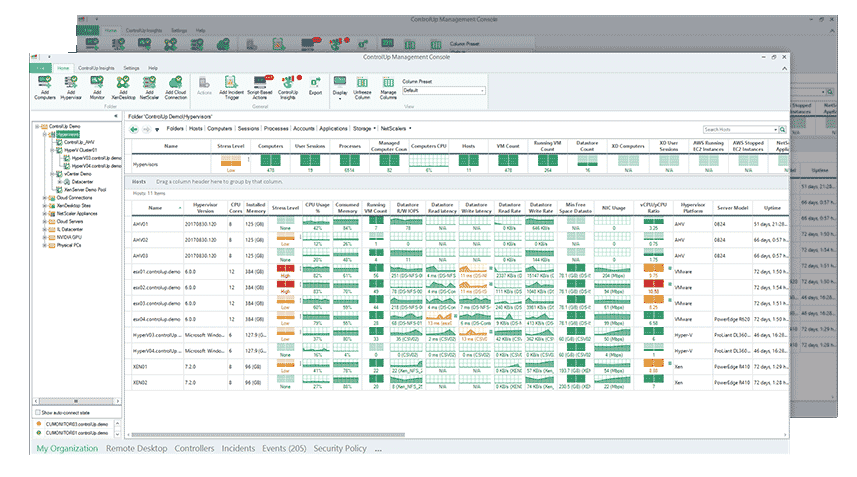Click the CUMONITOR01 green status icon

pyautogui.click(x=38, y=432)
